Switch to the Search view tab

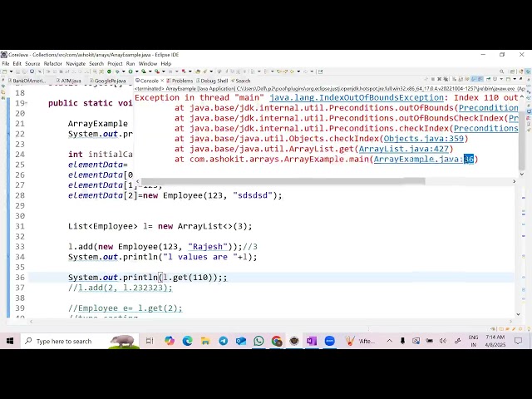point(240,81)
